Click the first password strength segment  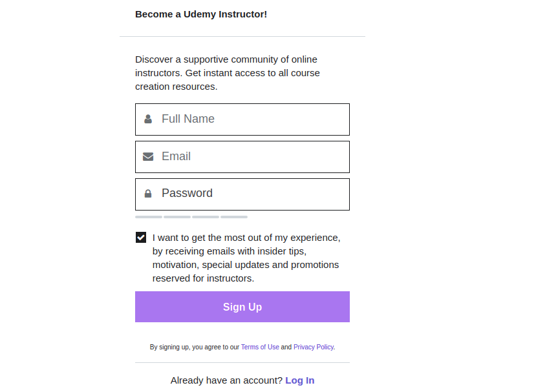click(x=148, y=216)
